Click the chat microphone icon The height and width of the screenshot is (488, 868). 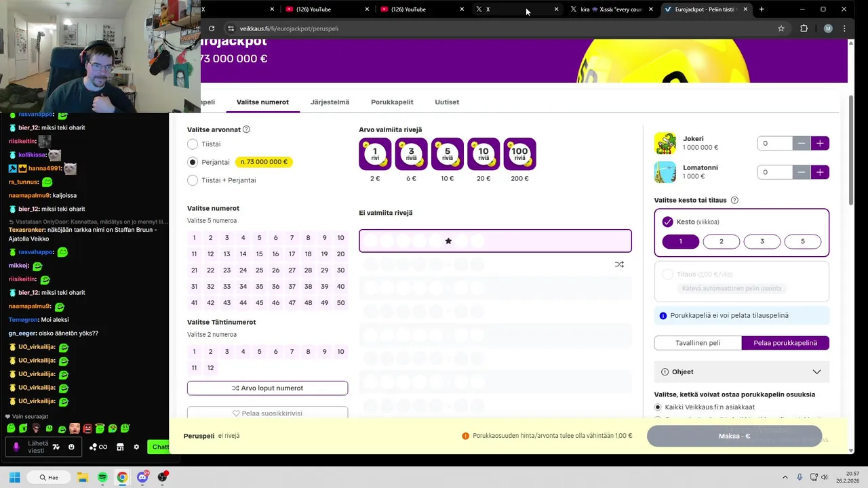click(x=16, y=447)
